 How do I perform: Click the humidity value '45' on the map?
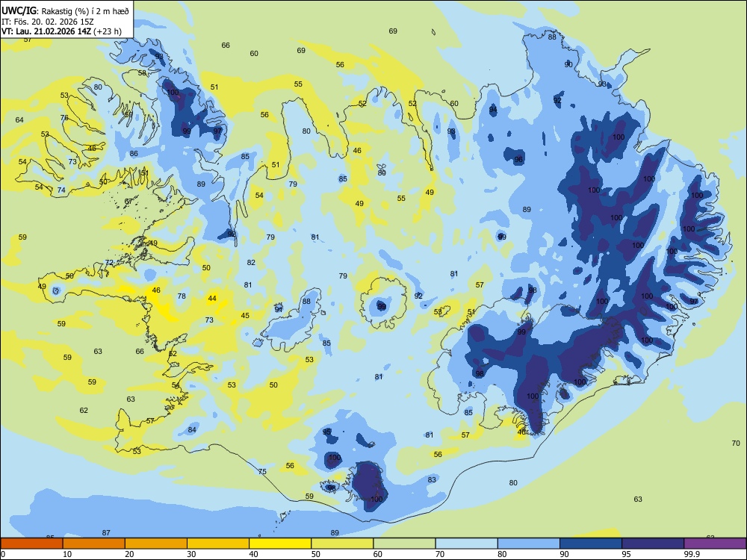pos(245,315)
